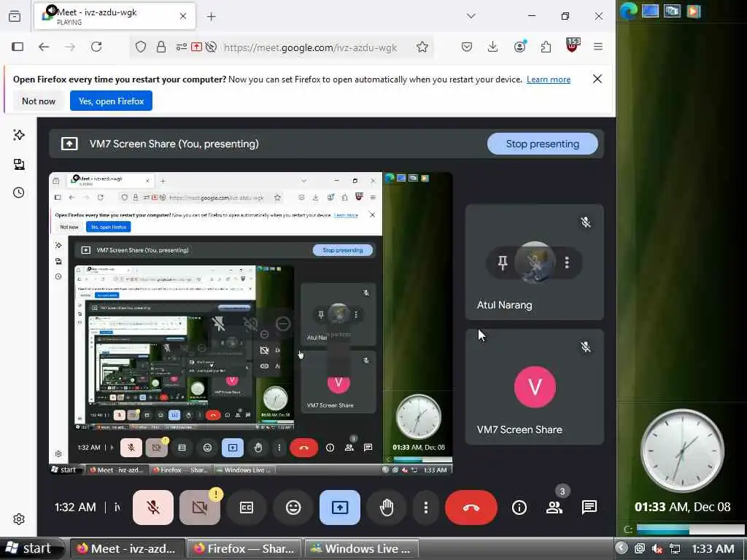Open meeting details info icon
Screen dimensions: 747x560
(519, 507)
